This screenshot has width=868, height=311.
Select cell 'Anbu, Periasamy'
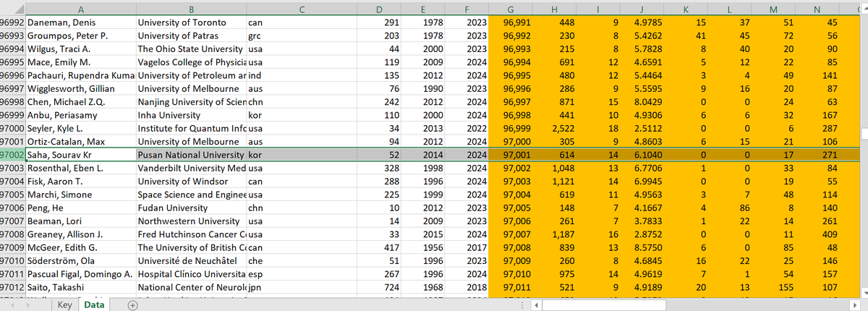[x=80, y=115]
